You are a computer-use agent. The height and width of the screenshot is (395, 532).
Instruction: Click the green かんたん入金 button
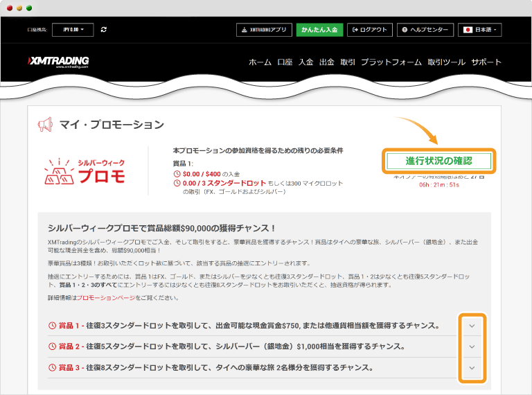pyautogui.click(x=319, y=30)
